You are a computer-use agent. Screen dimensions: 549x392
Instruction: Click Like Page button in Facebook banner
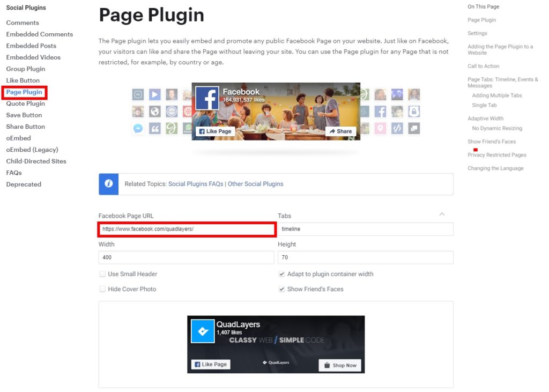click(x=215, y=131)
